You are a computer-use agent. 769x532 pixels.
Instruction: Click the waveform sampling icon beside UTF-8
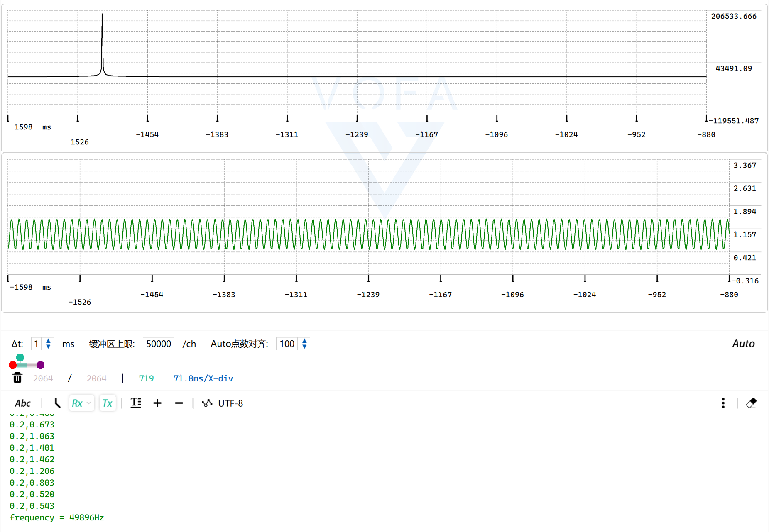tap(207, 403)
